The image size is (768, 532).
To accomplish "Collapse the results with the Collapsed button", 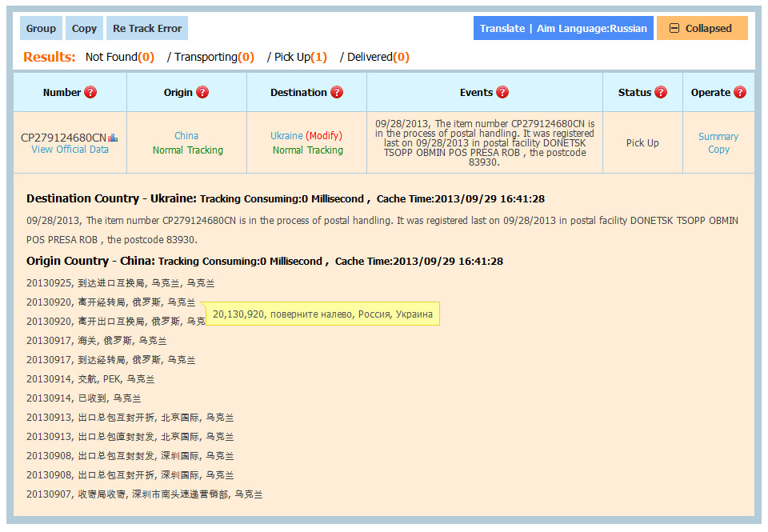I will coord(702,28).
